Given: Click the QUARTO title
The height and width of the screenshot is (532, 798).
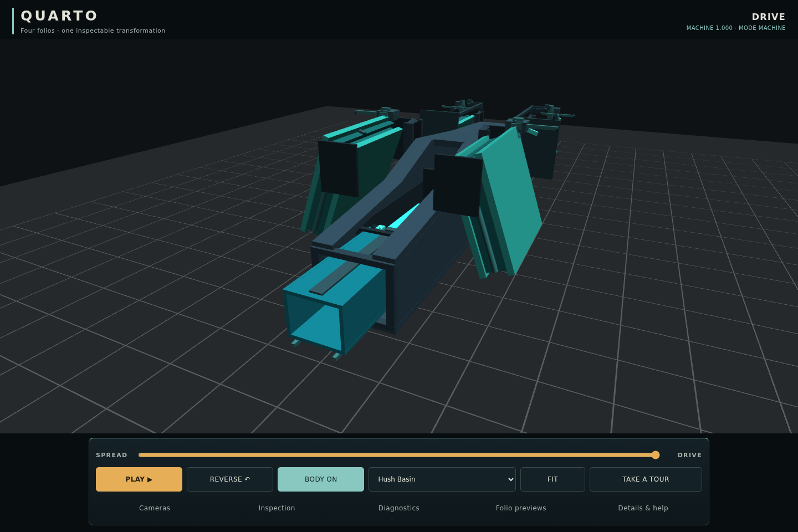Looking at the screenshot, I should [x=59, y=16].
